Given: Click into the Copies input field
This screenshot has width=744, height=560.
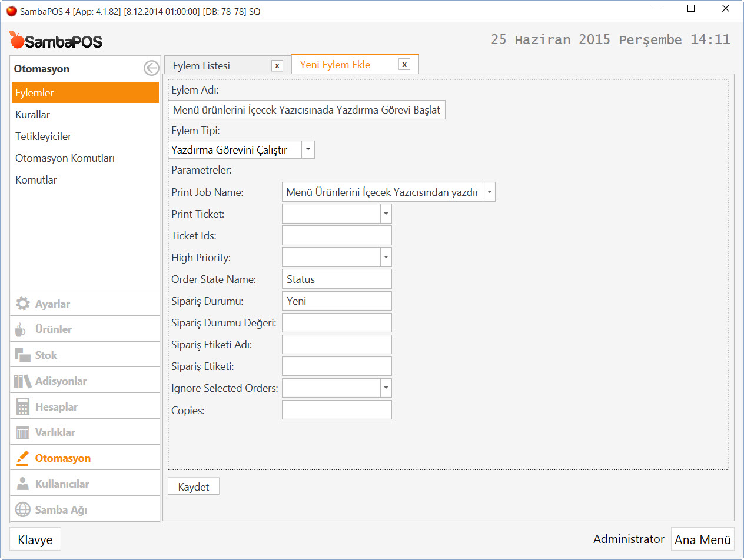Looking at the screenshot, I should [337, 410].
